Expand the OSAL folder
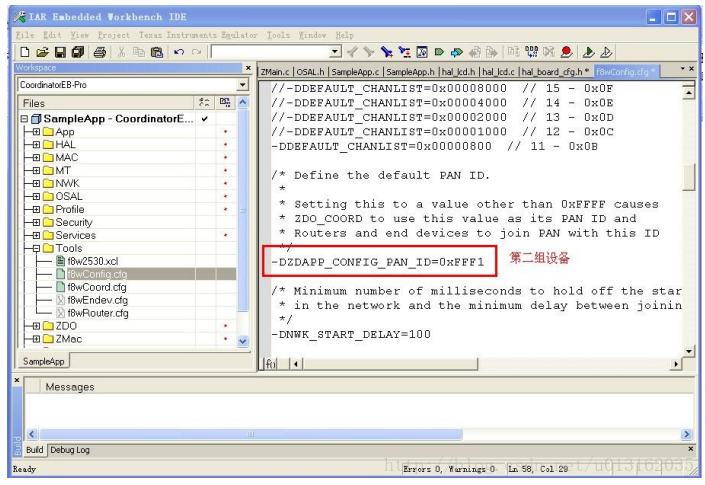Screen dimensions: 705x485 coord(36,196)
